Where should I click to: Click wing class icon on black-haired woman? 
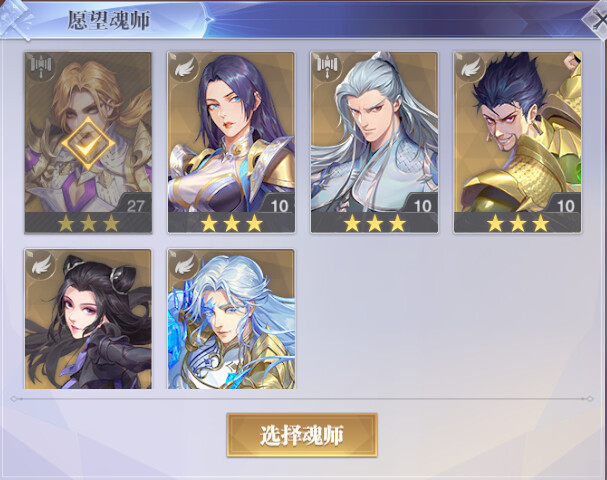tap(41, 265)
